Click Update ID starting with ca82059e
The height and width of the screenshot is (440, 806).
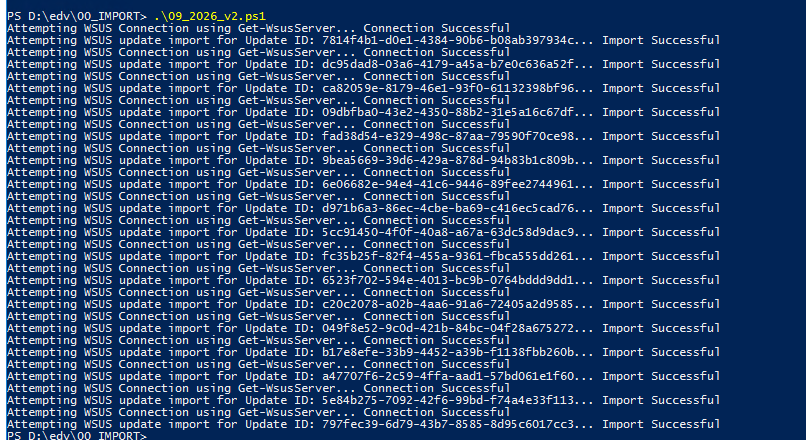tap(448, 88)
